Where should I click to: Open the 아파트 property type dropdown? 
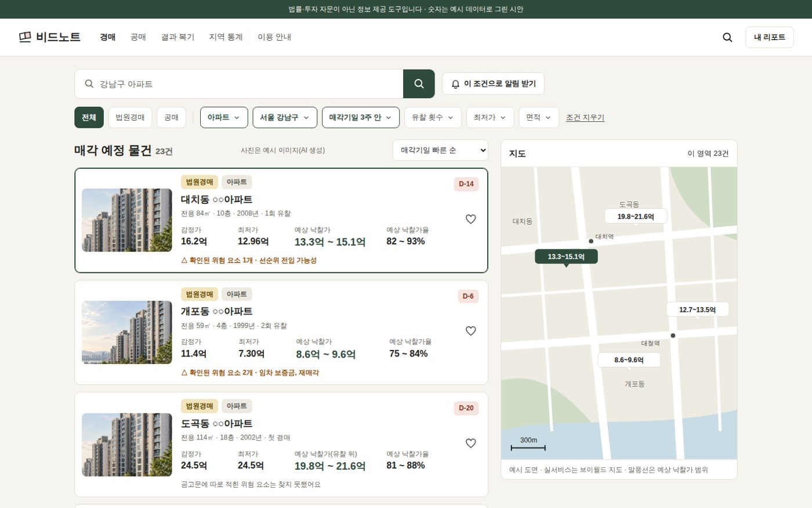coord(224,117)
